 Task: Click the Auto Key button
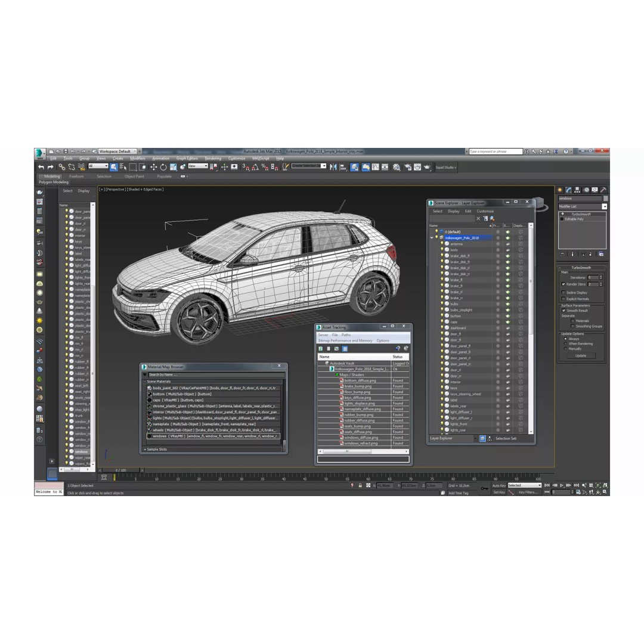click(499, 485)
